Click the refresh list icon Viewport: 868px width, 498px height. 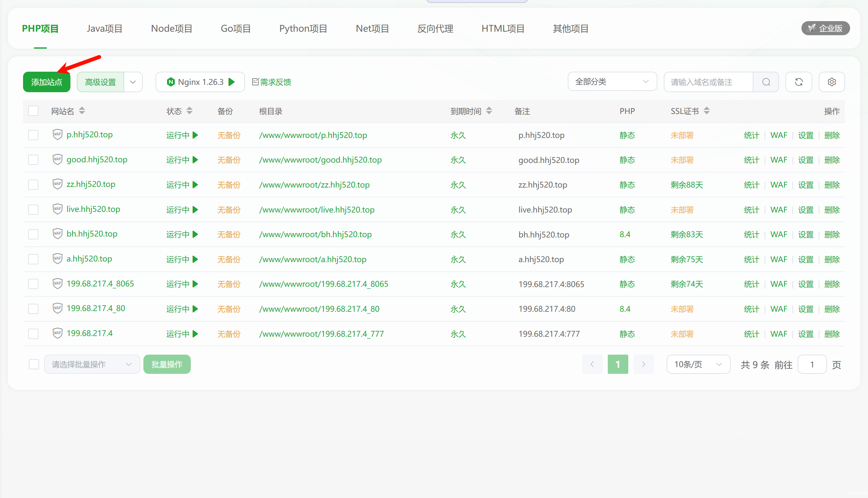pyautogui.click(x=799, y=82)
